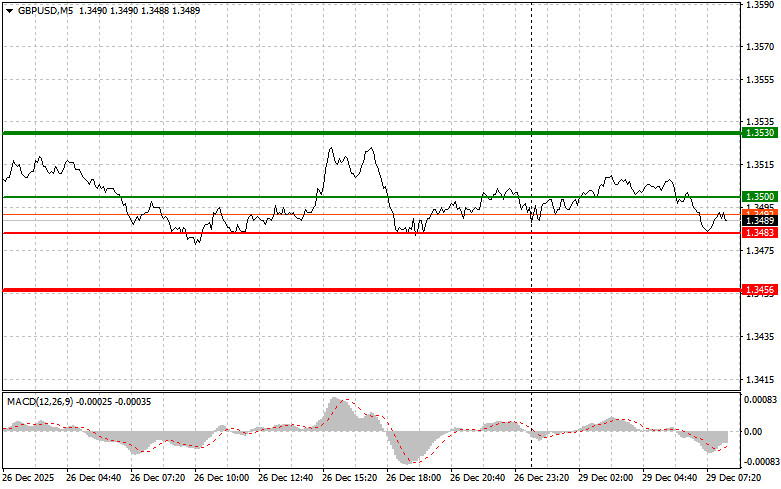
Task: Click the 26 Dec 12:40 time label
Action: (x=285, y=478)
